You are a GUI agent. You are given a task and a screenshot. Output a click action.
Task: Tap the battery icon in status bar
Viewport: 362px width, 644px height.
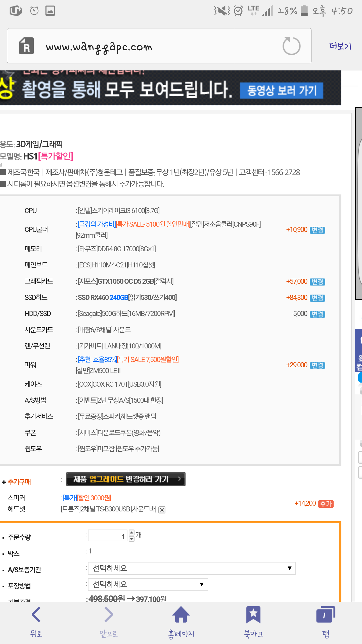click(x=304, y=11)
